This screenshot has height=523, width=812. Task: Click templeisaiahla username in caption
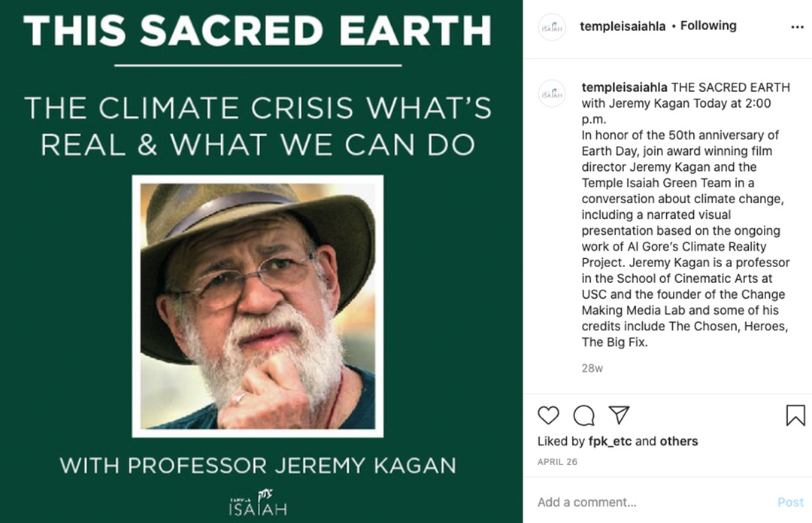click(x=624, y=87)
